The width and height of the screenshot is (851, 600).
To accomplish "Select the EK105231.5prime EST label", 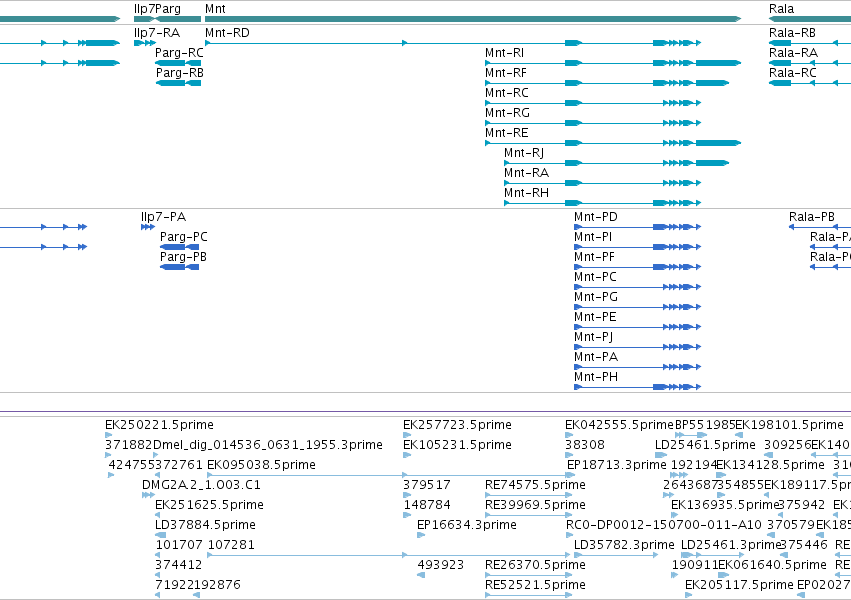I will pyautogui.click(x=457, y=445).
